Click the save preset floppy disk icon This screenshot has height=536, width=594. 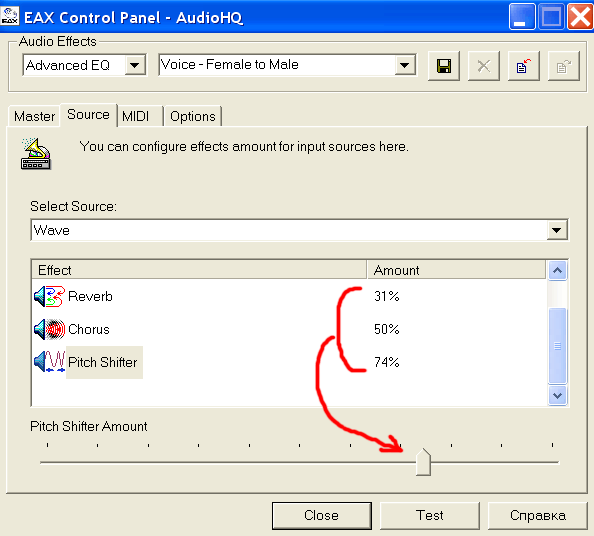click(444, 66)
